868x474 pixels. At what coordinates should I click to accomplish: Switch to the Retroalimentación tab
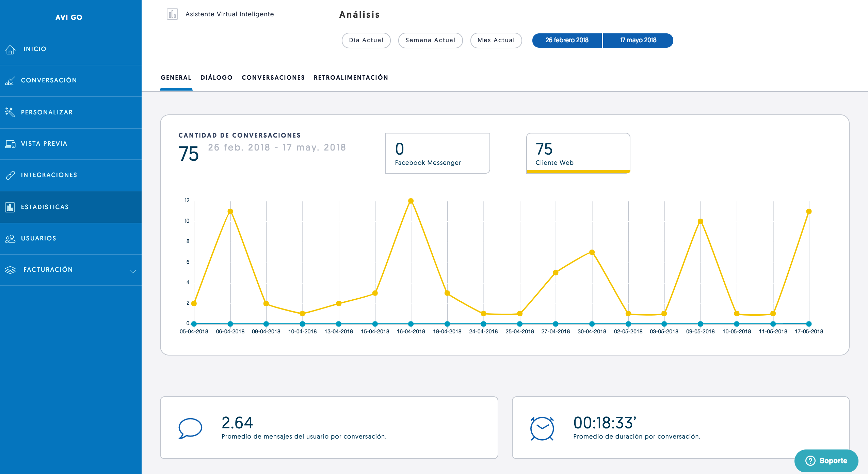(x=351, y=78)
